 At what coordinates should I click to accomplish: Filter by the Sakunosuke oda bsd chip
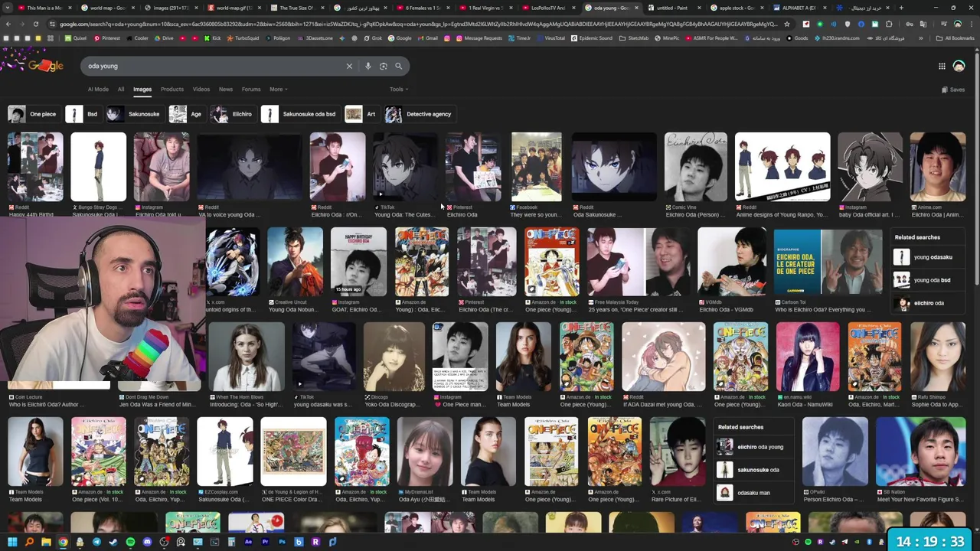click(x=299, y=114)
